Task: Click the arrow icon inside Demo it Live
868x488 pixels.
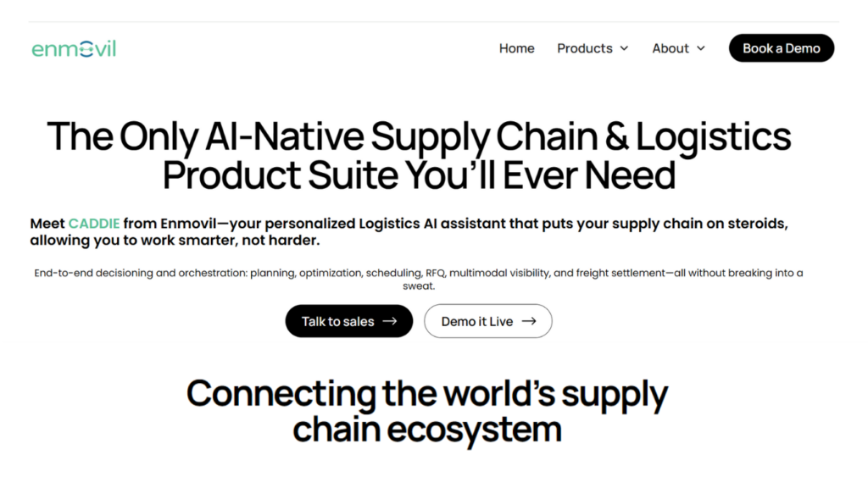Action: (529, 322)
